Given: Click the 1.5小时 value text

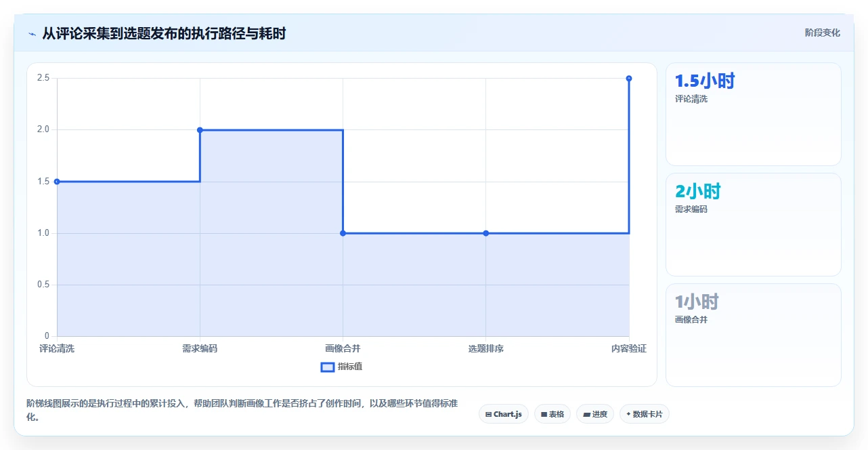Looking at the screenshot, I should click(705, 81).
